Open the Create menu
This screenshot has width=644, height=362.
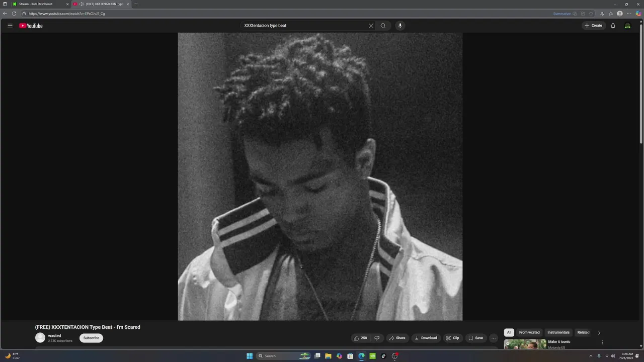coord(593,26)
